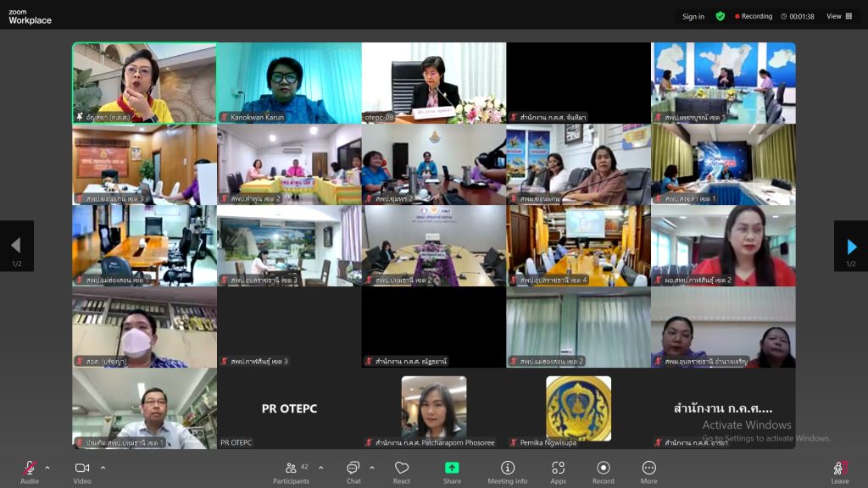Open the Participants panel
The height and width of the screenshot is (488, 868).
pos(291,471)
